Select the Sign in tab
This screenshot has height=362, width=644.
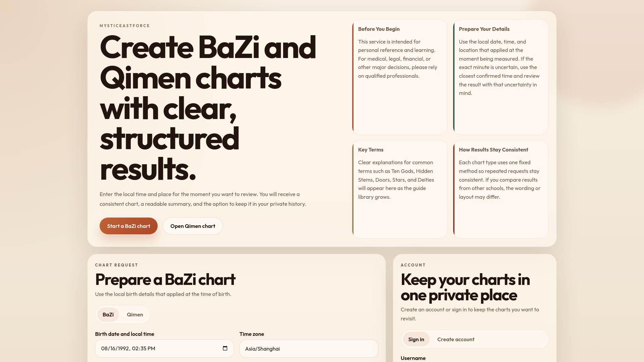[416, 339]
